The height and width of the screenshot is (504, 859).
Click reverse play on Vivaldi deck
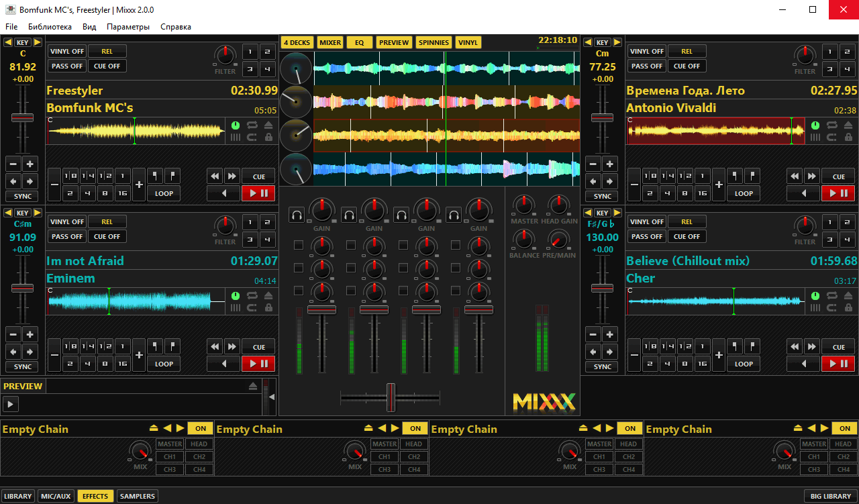(x=803, y=193)
